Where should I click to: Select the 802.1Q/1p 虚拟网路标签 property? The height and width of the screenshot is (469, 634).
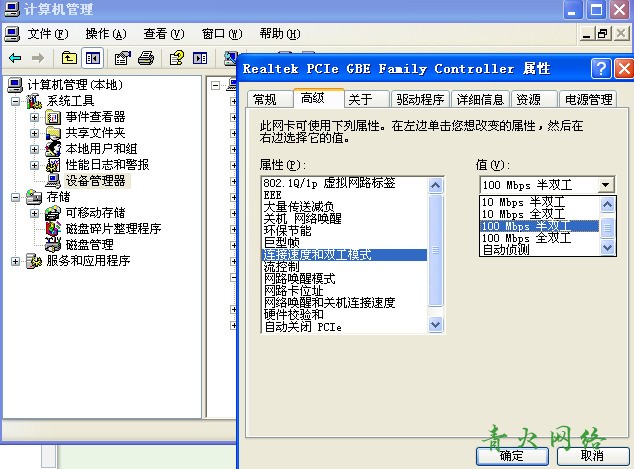(x=344, y=183)
